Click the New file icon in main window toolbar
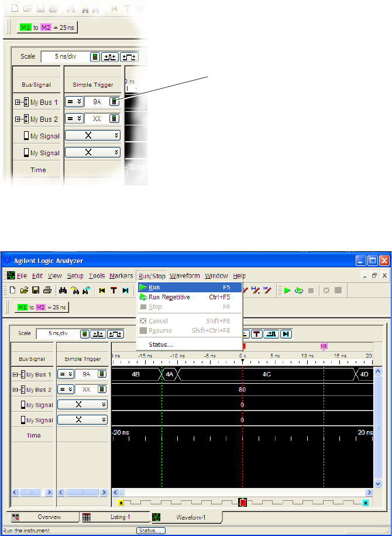 [x=13, y=291]
